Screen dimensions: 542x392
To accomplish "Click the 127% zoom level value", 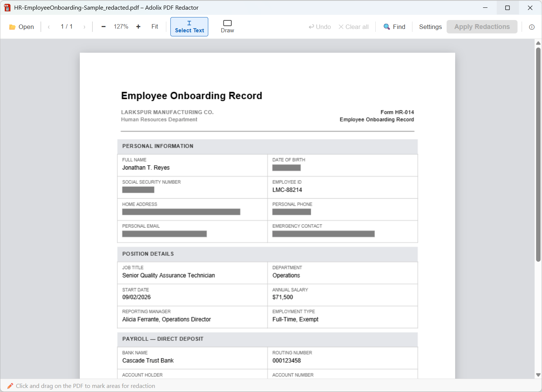I will coord(121,27).
